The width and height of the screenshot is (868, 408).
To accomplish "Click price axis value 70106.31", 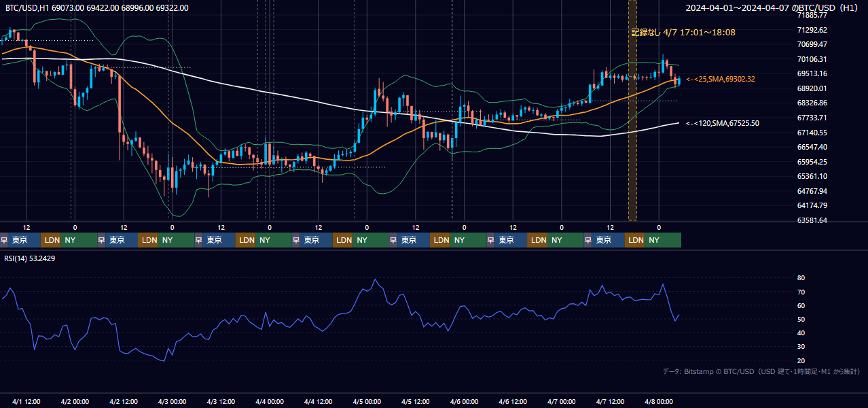I will point(812,59).
